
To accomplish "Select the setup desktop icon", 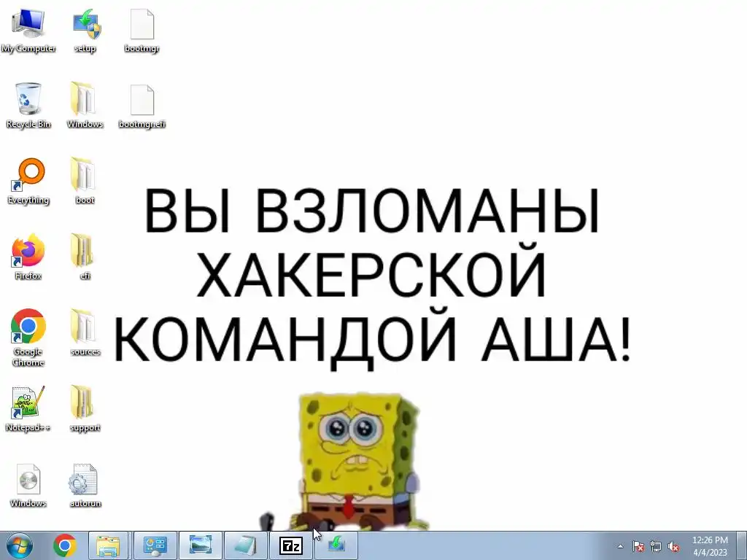I will tap(85, 31).
